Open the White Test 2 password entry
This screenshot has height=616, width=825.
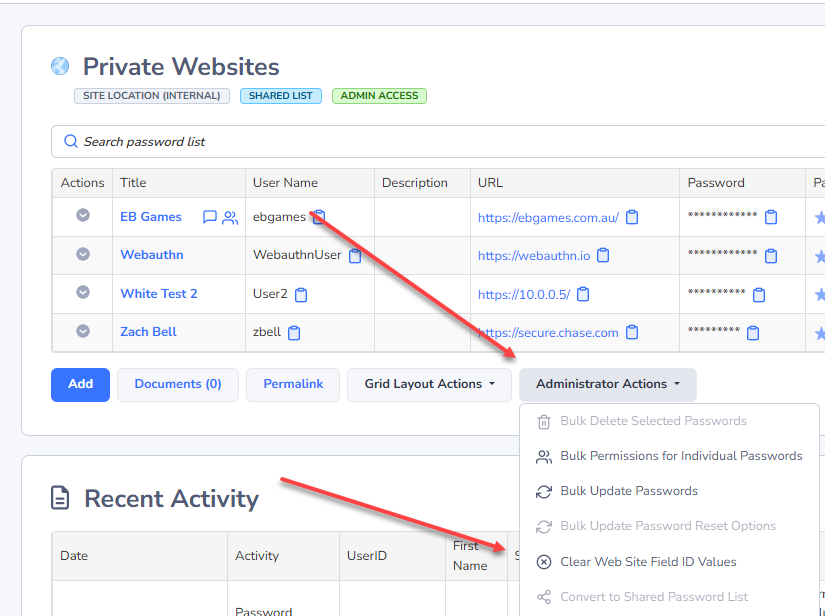(159, 294)
